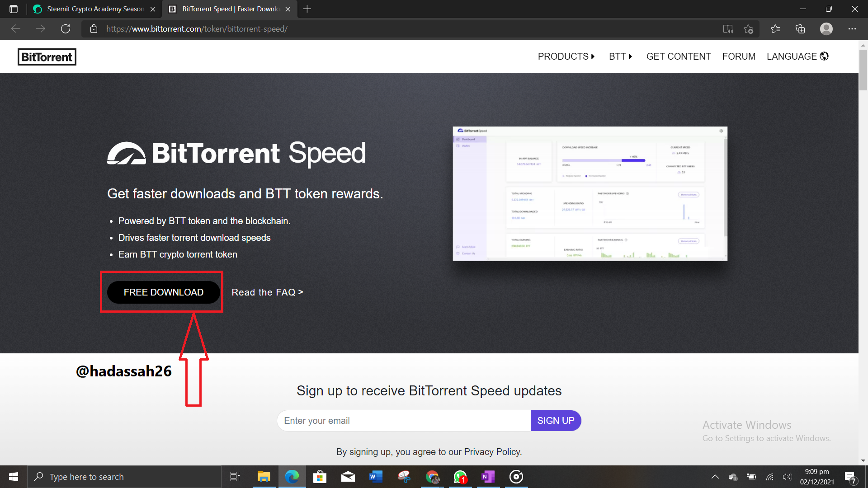Refresh the current page

click(66, 29)
